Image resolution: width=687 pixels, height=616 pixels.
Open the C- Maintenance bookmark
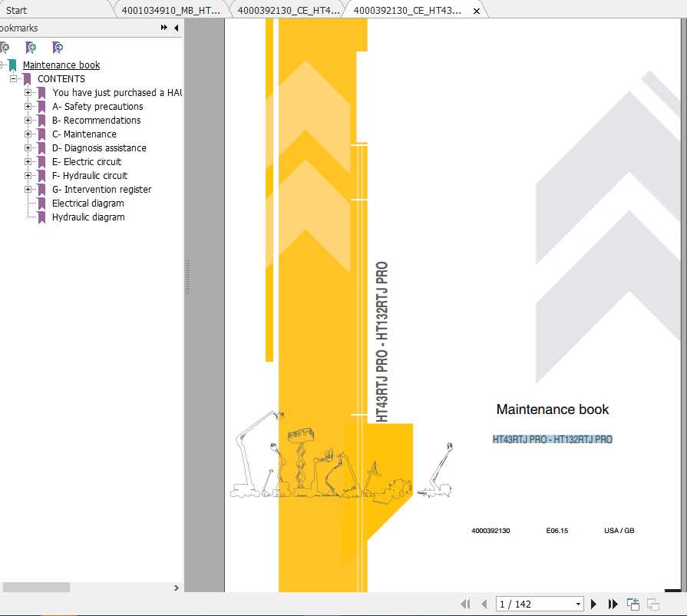click(x=84, y=134)
